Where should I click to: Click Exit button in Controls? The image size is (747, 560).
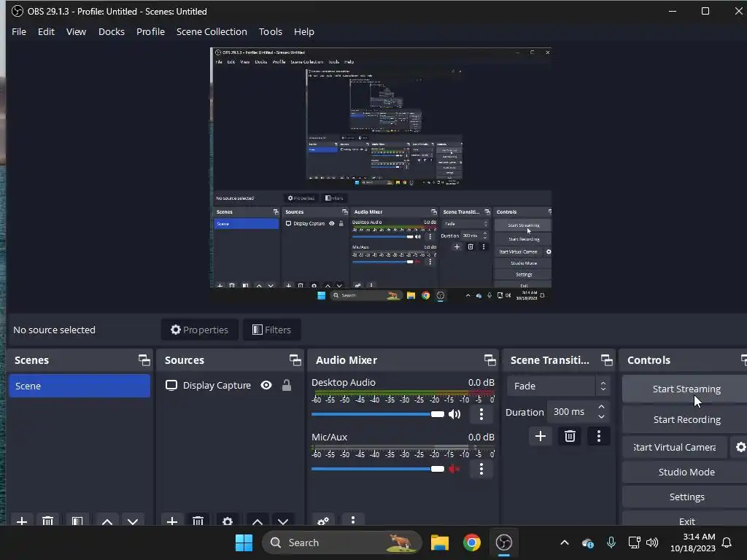coord(686,520)
